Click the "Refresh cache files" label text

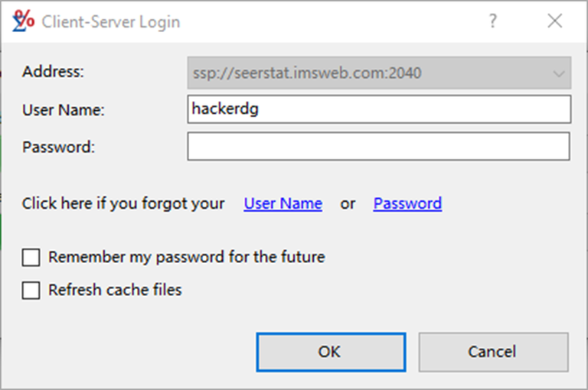pyautogui.click(x=115, y=290)
